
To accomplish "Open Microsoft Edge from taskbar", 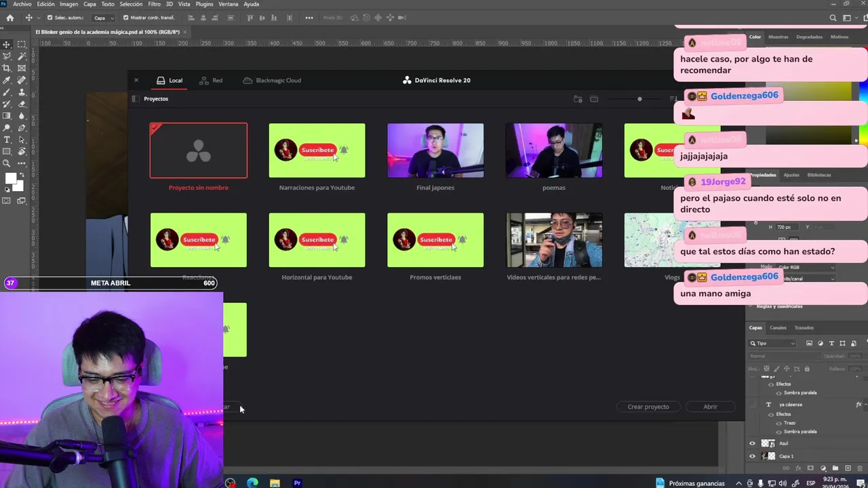I will (x=252, y=483).
